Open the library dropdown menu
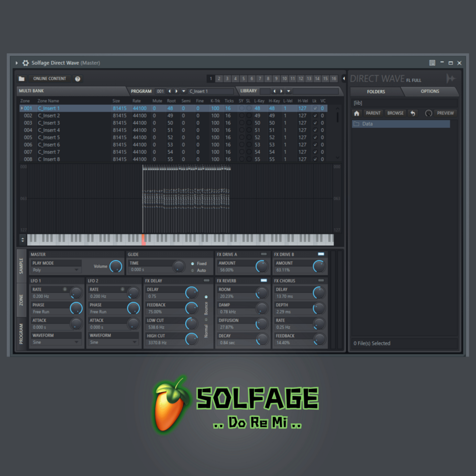476x476 pixels. click(288, 91)
